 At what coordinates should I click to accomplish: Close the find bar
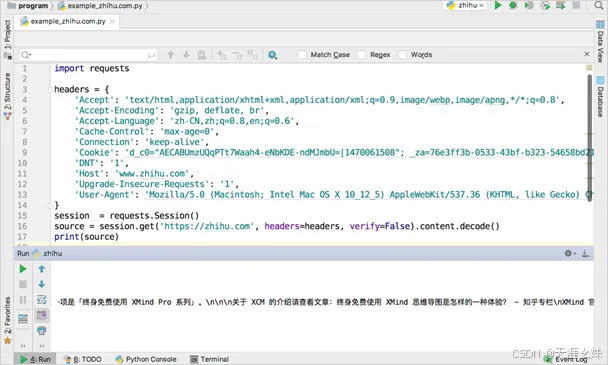click(x=587, y=54)
